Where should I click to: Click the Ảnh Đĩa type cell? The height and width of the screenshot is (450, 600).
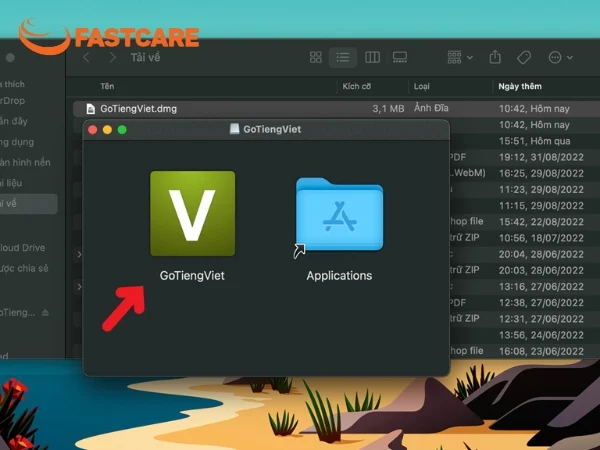(x=431, y=108)
